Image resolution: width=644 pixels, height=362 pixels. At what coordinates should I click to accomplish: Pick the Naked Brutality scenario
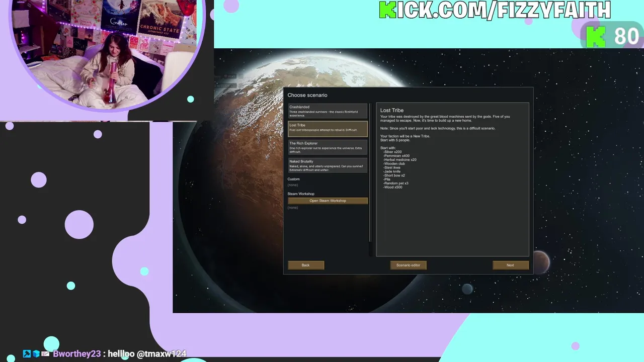tap(328, 165)
